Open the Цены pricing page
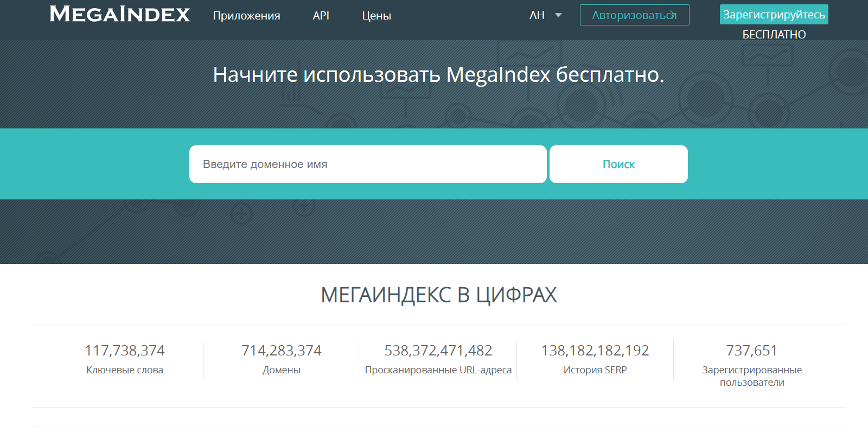 (376, 16)
